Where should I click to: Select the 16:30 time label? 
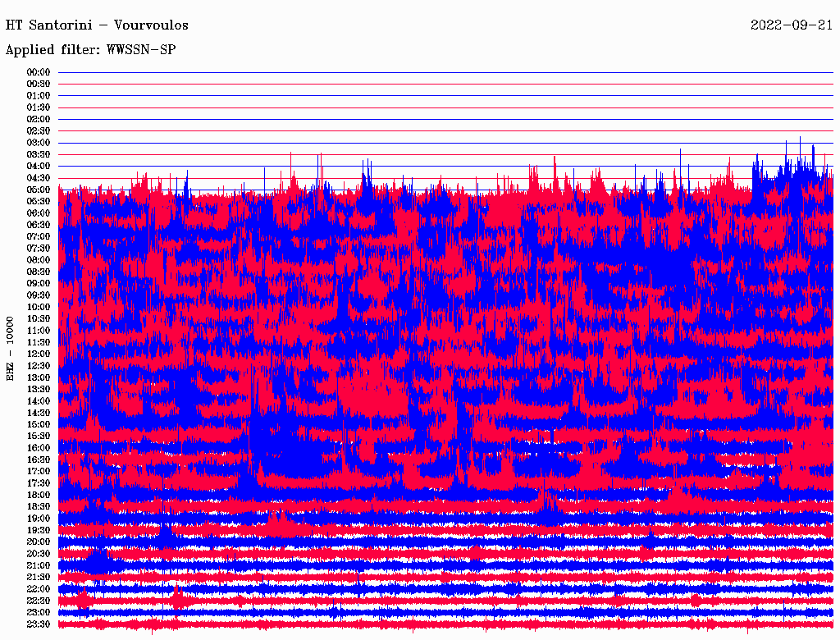tap(39, 460)
